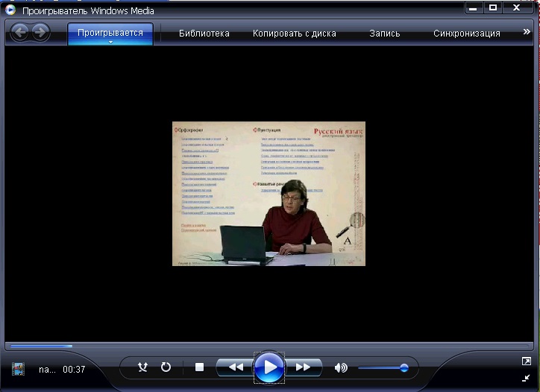Switch to compact mode
The width and height of the screenshot is (540, 392).
coord(526,378)
